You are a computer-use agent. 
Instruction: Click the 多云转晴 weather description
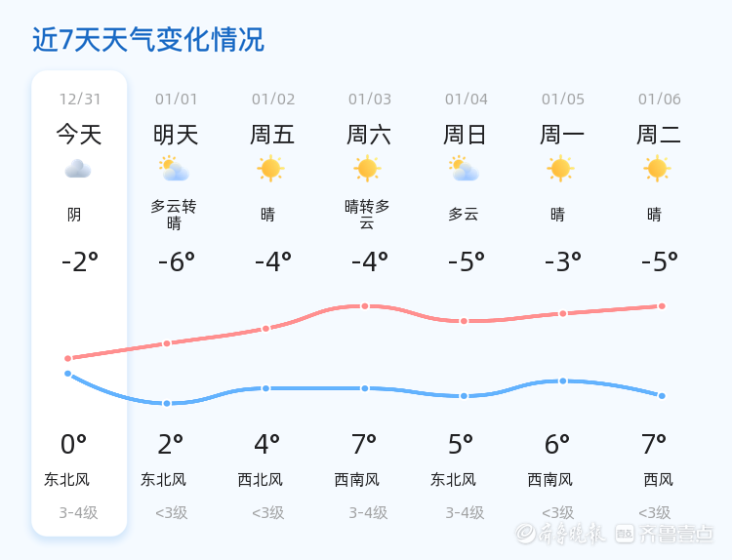click(174, 215)
